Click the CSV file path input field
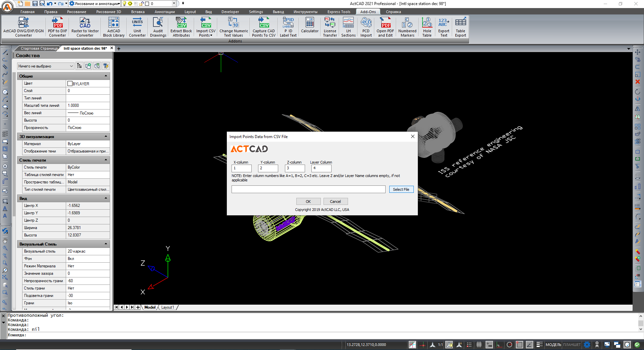This screenshot has width=644, height=350. point(308,189)
